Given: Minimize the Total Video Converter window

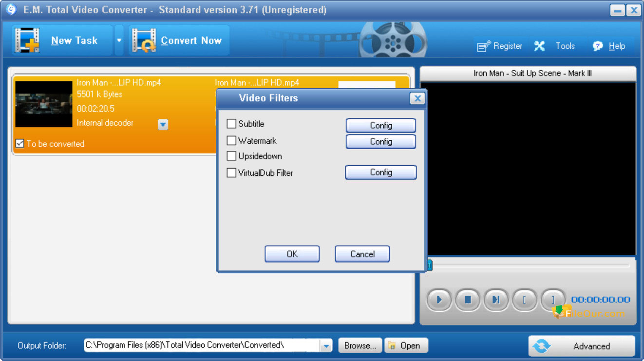Looking at the screenshot, I should pyautogui.click(x=617, y=11).
